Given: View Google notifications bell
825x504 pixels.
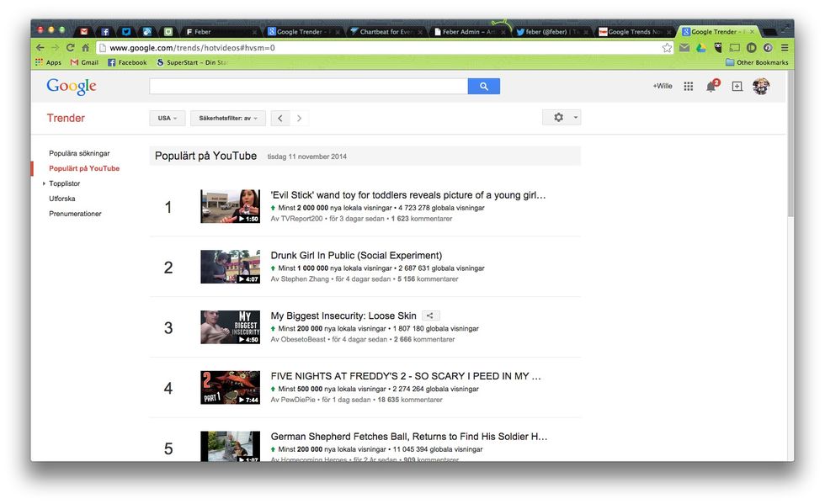Looking at the screenshot, I should click(711, 86).
